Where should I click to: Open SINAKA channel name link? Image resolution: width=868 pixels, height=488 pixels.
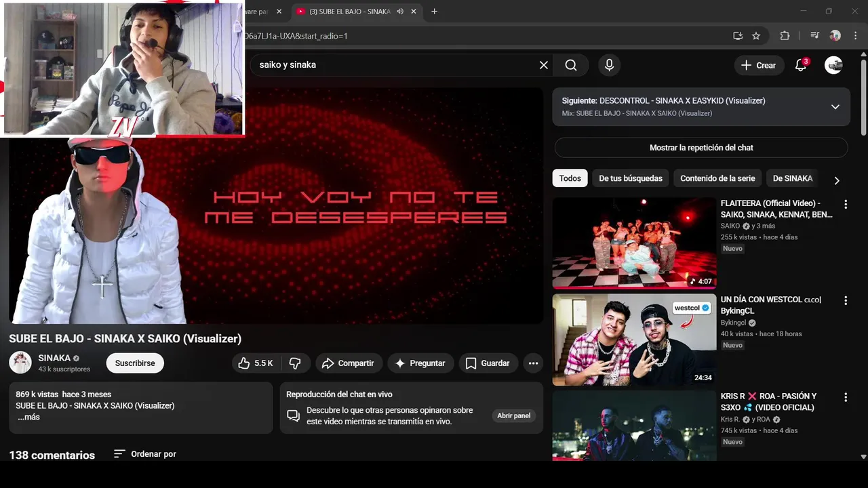click(54, 358)
